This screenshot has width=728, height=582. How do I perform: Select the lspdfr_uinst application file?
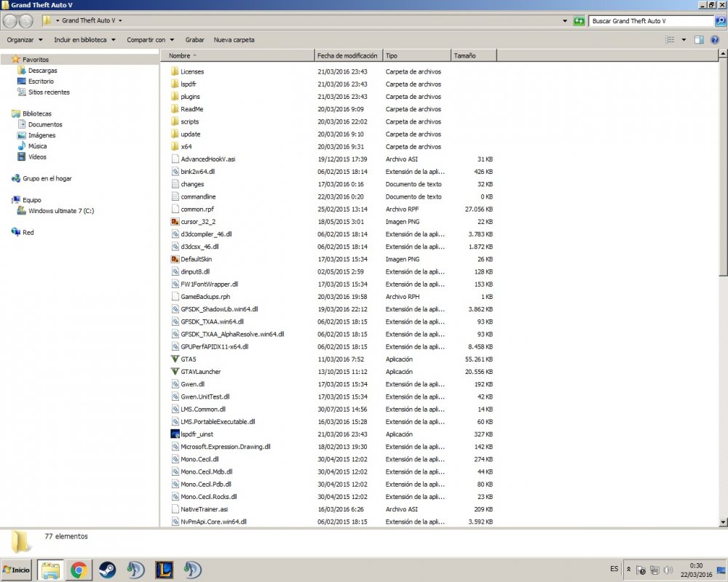[x=197, y=434]
